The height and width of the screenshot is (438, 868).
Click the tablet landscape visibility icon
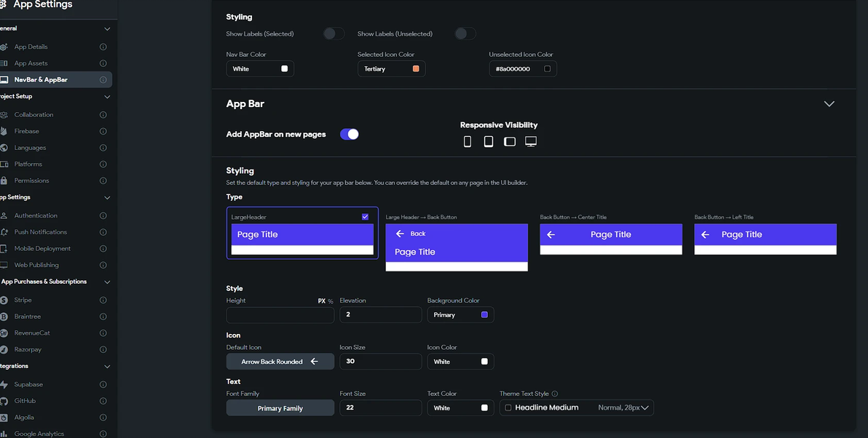tap(510, 141)
